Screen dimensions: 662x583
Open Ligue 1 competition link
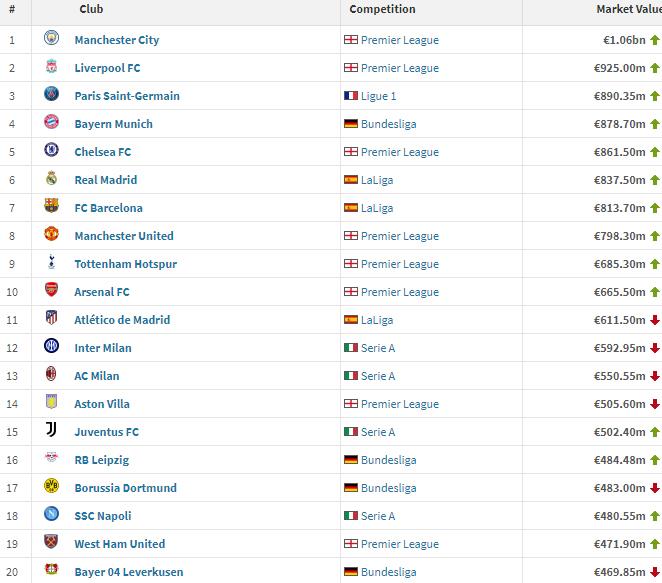378,96
